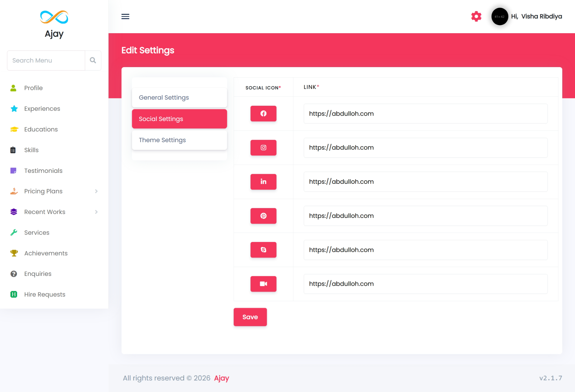Click the LinkedIn social icon button
This screenshot has height=392, width=575.
263,182
